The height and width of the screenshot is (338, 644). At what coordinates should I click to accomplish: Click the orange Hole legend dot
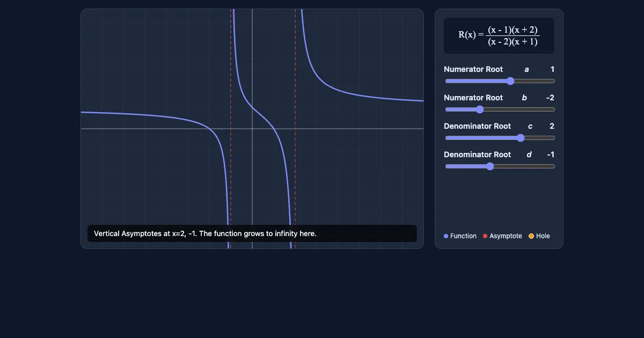pyautogui.click(x=531, y=236)
